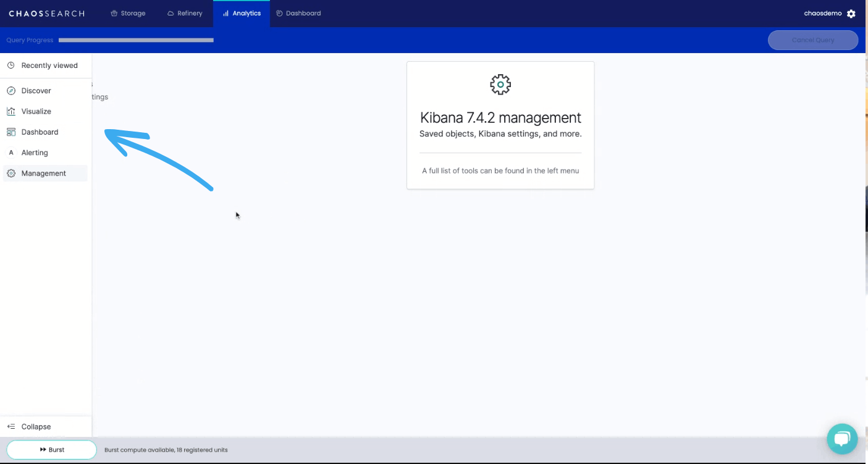Select the Analytics tab
Viewport: 868px width, 464px height.
(242, 12)
